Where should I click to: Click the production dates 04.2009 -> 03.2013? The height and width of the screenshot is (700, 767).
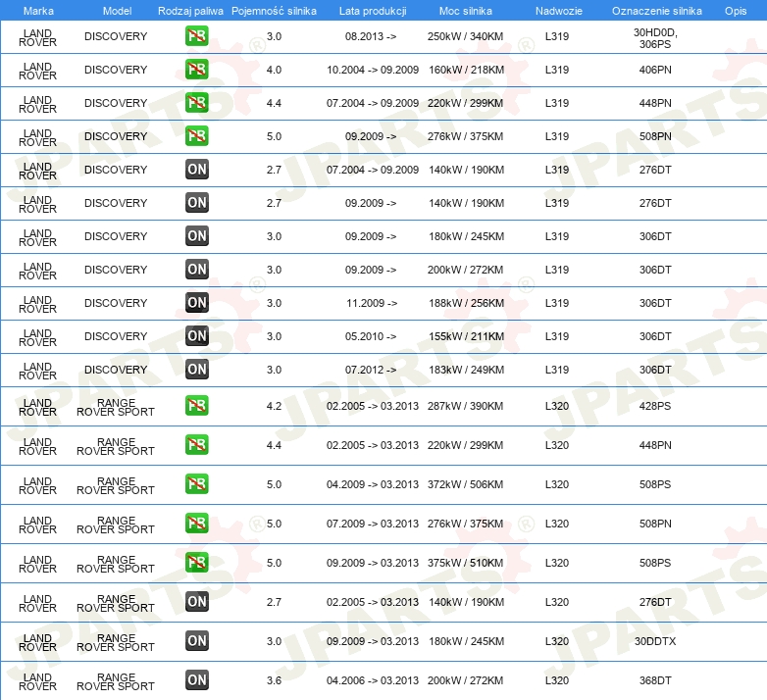(373, 484)
